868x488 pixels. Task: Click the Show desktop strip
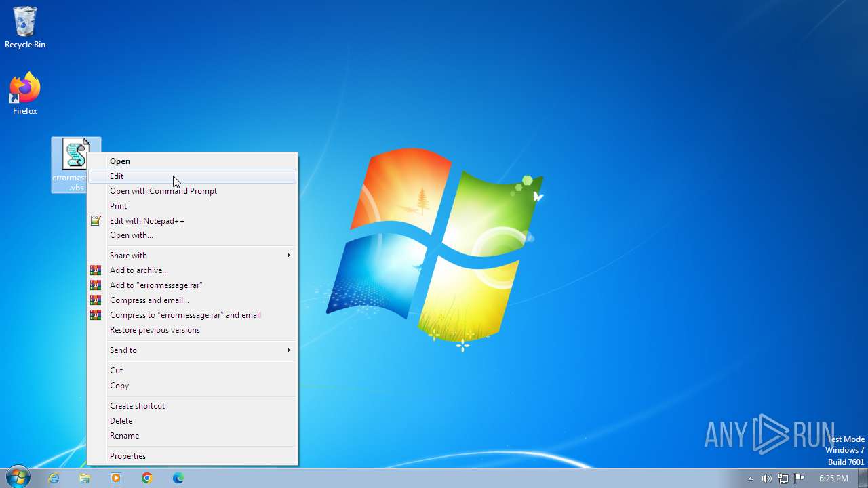click(x=863, y=478)
